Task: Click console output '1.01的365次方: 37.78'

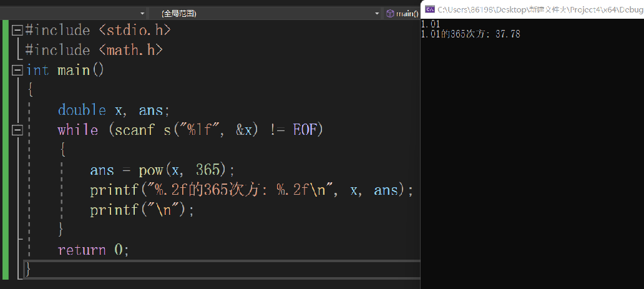Action: tap(471, 34)
